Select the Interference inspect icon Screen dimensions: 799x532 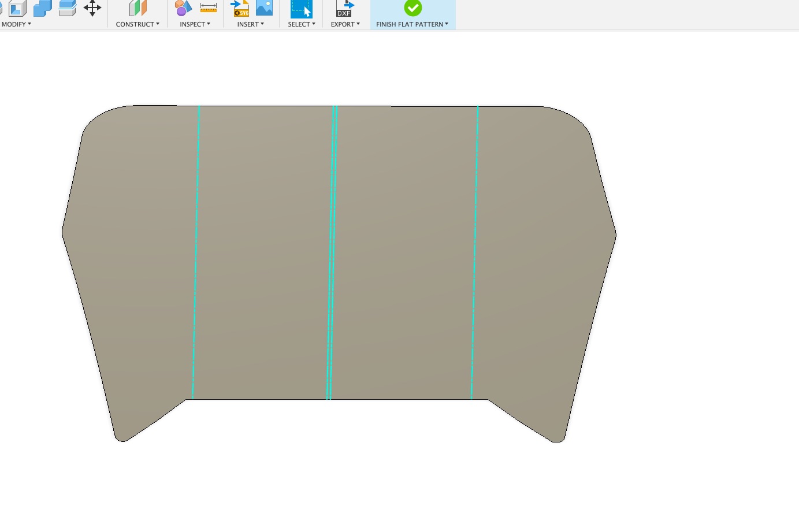tap(183, 8)
